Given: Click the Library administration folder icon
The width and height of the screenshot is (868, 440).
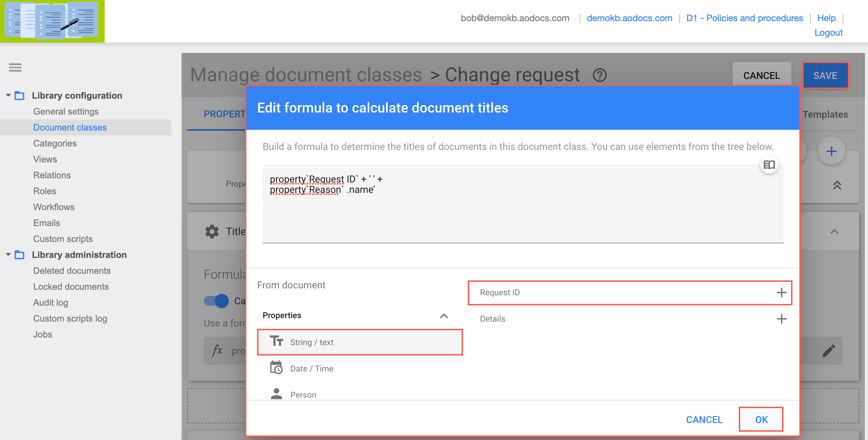Looking at the screenshot, I should pyautogui.click(x=19, y=255).
